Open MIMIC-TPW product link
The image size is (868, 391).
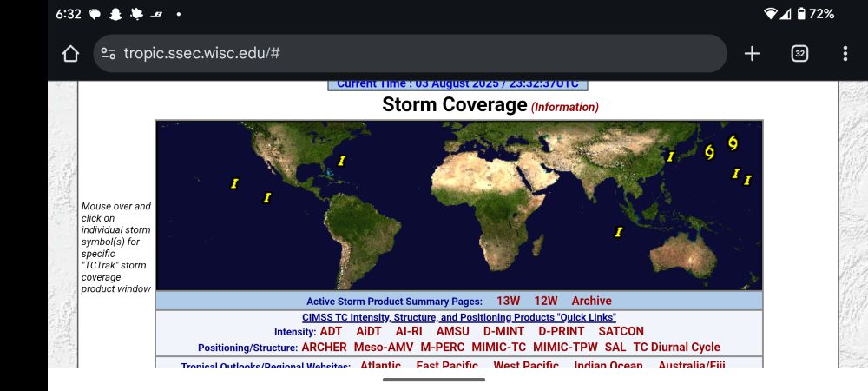tap(565, 348)
